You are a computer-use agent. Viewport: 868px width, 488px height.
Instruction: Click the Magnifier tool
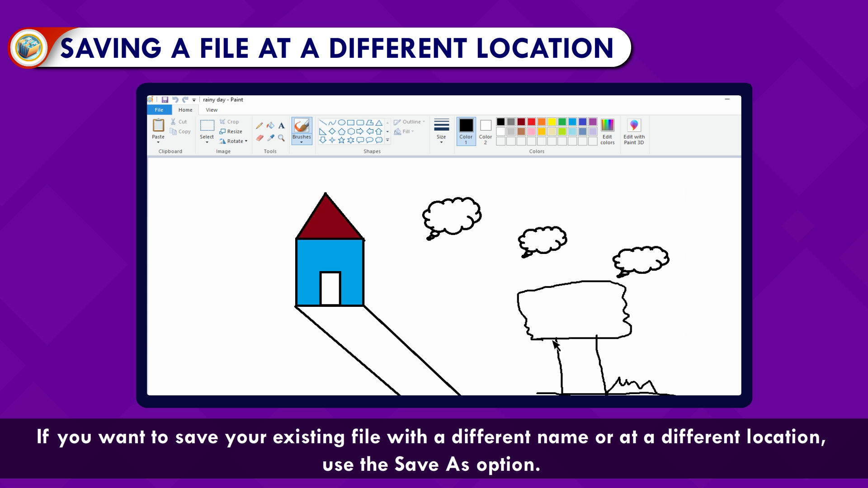281,138
